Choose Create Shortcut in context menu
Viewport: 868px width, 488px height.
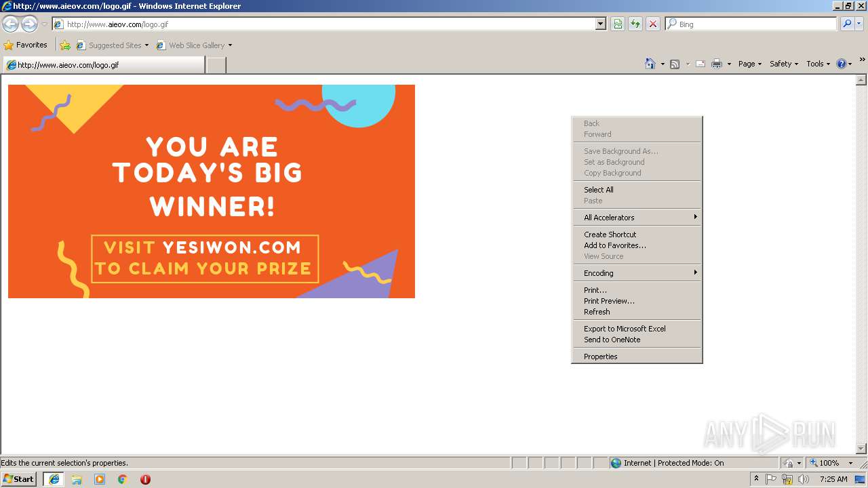click(x=637, y=235)
